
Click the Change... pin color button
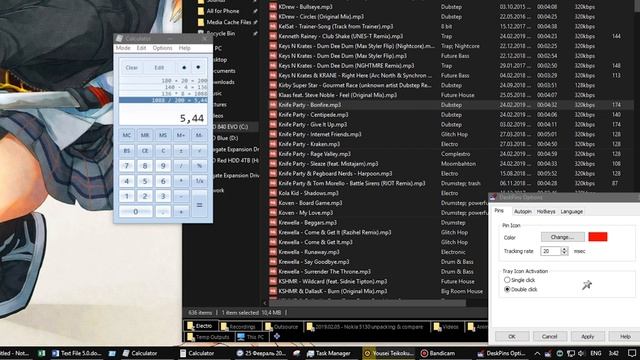[562, 237]
